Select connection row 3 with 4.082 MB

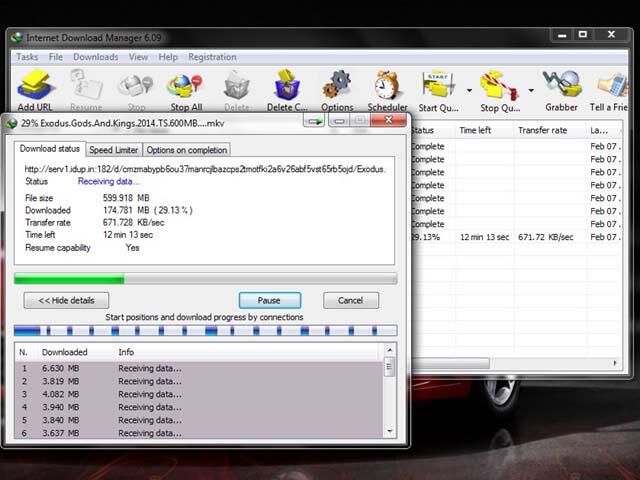point(199,394)
